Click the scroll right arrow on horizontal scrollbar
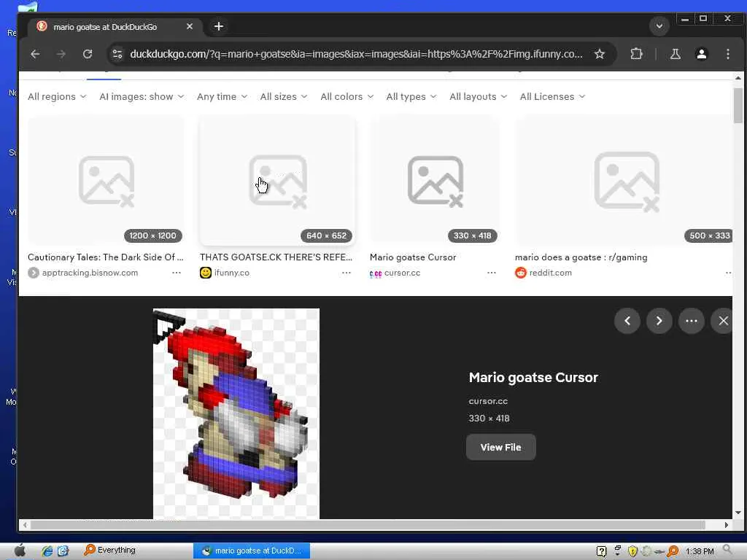The width and height of the screenshot is (747, 560). (727, 525)
